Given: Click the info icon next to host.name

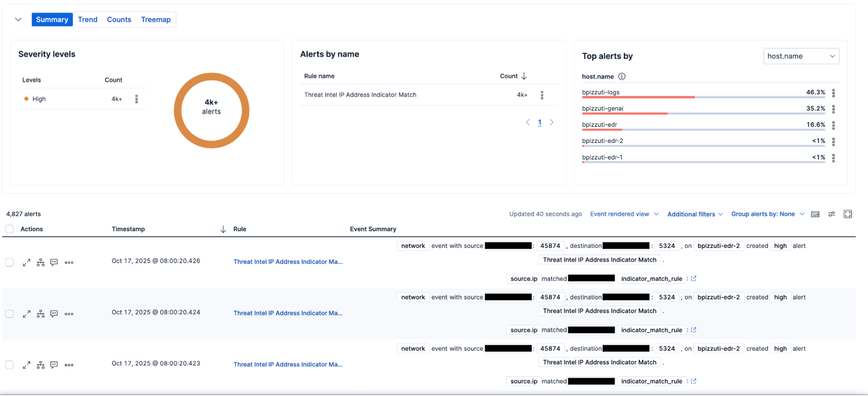Looking at the screenshot, I should 621,77.
